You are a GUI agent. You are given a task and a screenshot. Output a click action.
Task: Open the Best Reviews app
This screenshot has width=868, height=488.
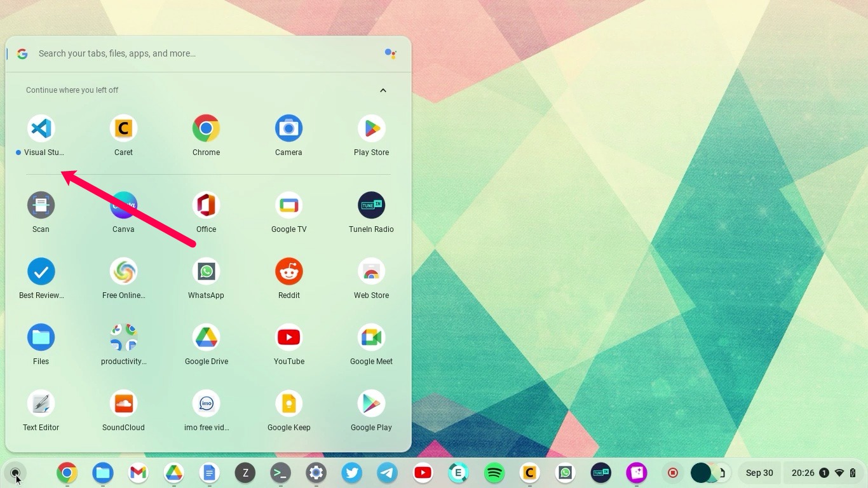point(41,272)
